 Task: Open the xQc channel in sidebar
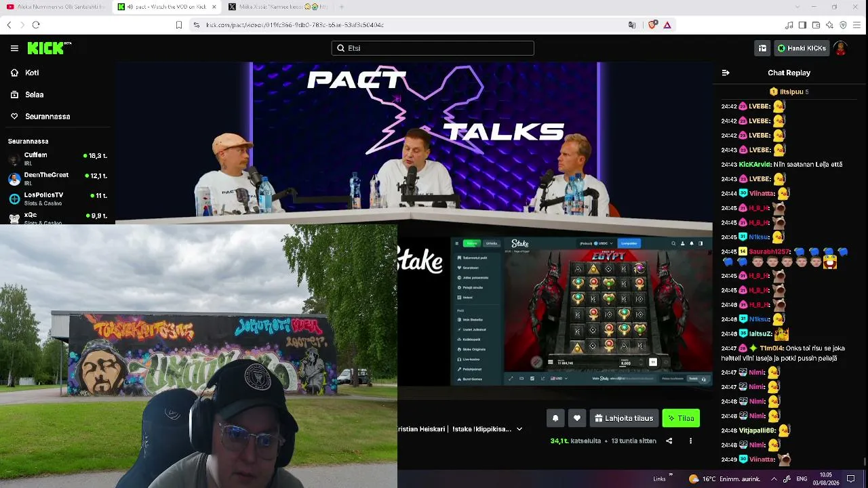click(58, 218)
